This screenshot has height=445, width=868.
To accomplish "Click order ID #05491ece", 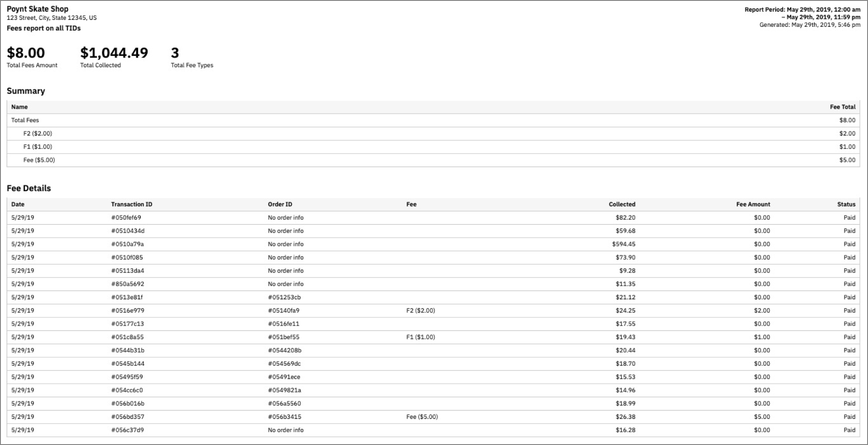I will [x=284, y=377].
